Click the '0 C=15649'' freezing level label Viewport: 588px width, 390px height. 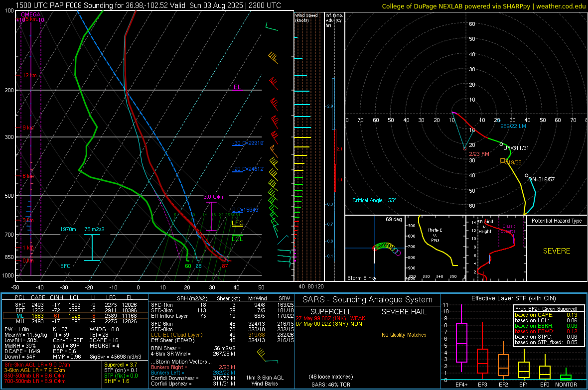(246, 210)
